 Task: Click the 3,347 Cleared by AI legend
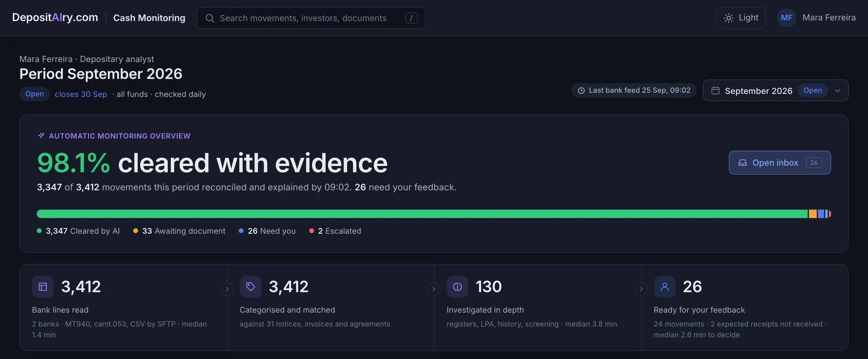pos(78,231)
